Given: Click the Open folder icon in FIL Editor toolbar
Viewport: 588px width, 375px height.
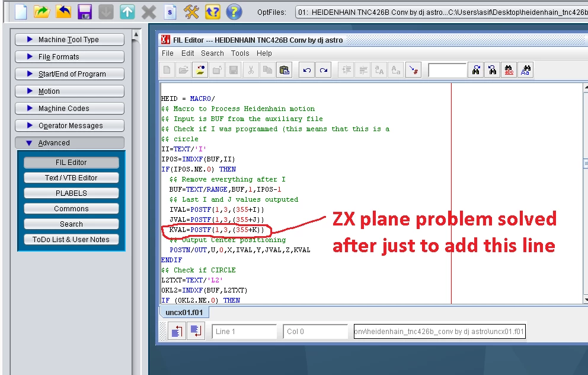Looking at the screenshot, I should click(x=184, y=70).
